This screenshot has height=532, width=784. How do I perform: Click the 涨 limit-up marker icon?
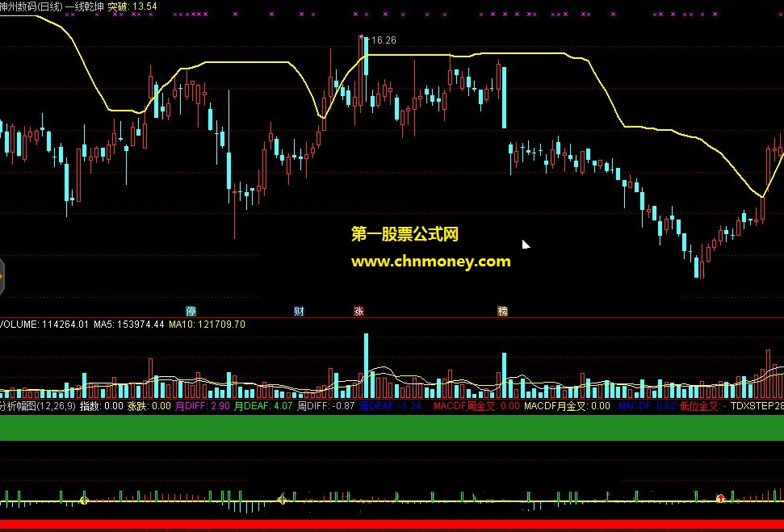358,312
